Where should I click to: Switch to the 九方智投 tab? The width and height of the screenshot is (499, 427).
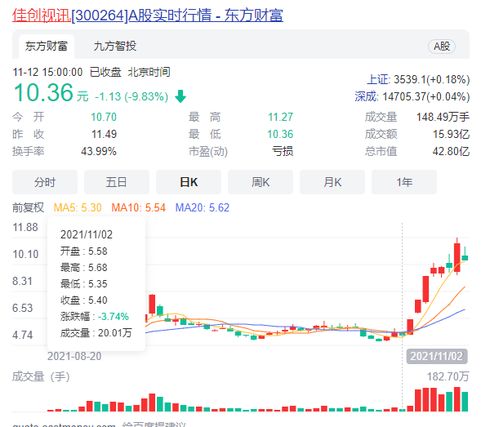click(x=115, y=46)
